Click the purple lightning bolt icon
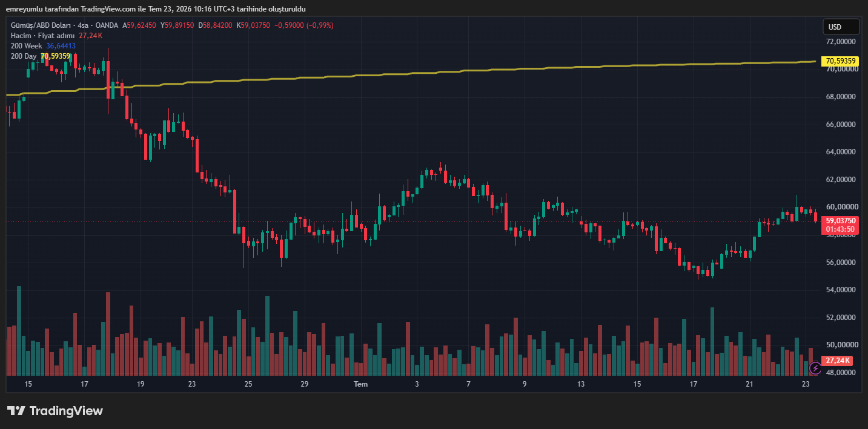 pos(815,367)
